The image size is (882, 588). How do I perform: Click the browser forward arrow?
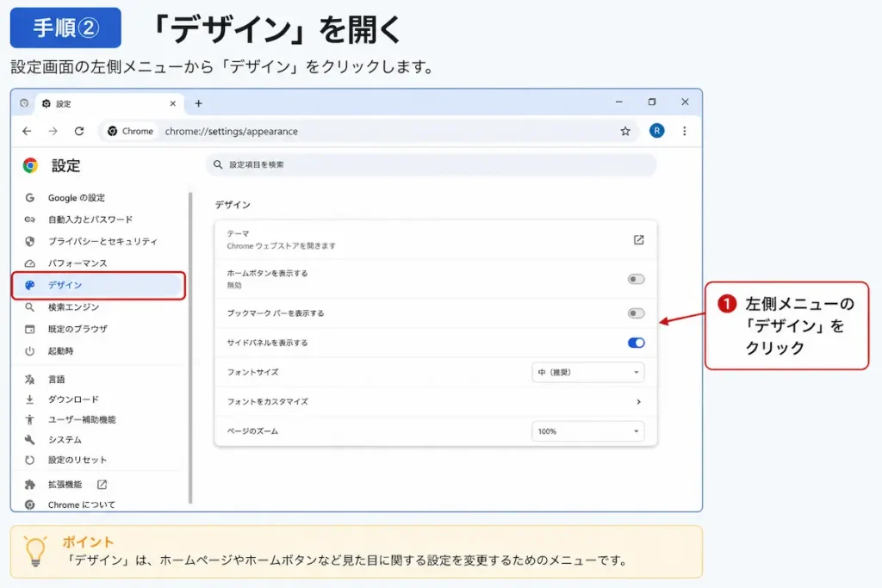(x=53, y=131)
